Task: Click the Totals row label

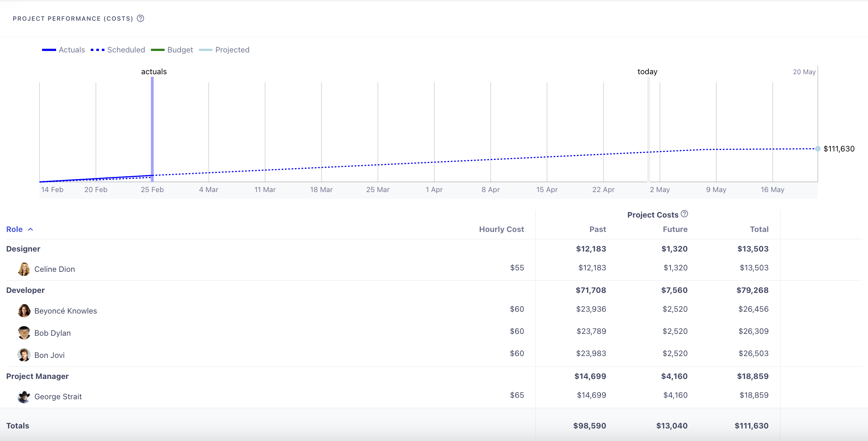Action: (x=18, y=425)
